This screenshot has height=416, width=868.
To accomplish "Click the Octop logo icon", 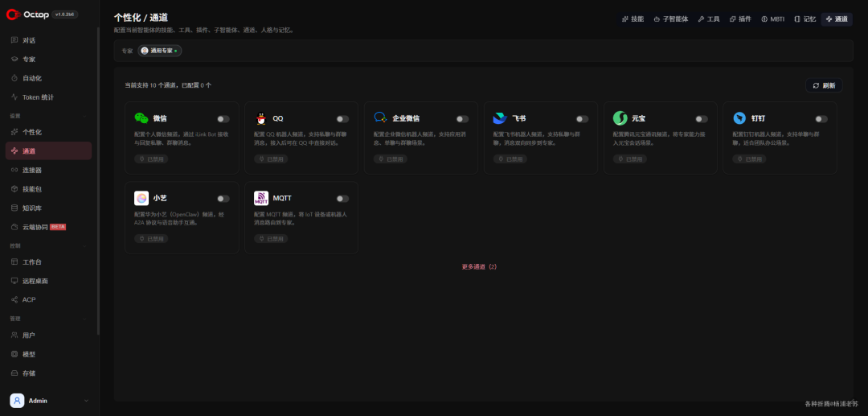I will 14,15.
